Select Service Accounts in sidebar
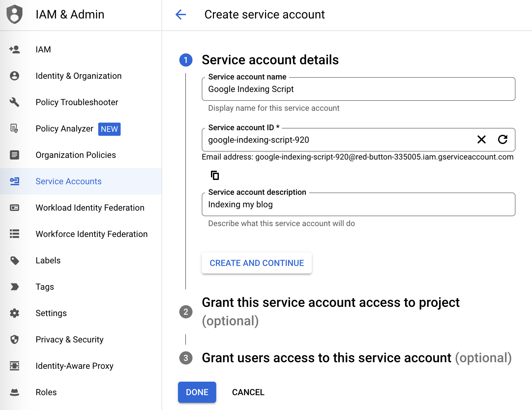Viewport: 532px width, 410px height. pos(81,181)
